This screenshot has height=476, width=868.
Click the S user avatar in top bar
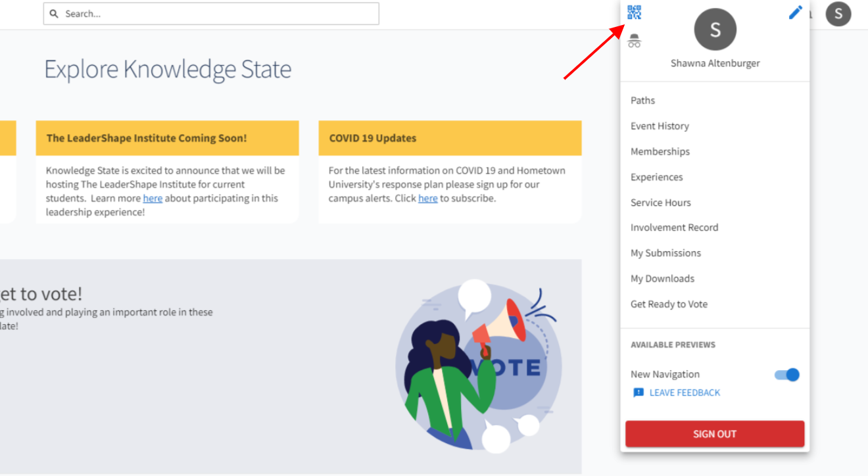tap(838, 14)
